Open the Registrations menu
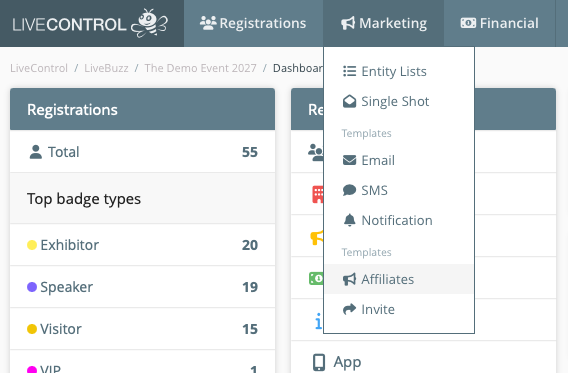This screenshot has width=568, height=373. (253, 23)
